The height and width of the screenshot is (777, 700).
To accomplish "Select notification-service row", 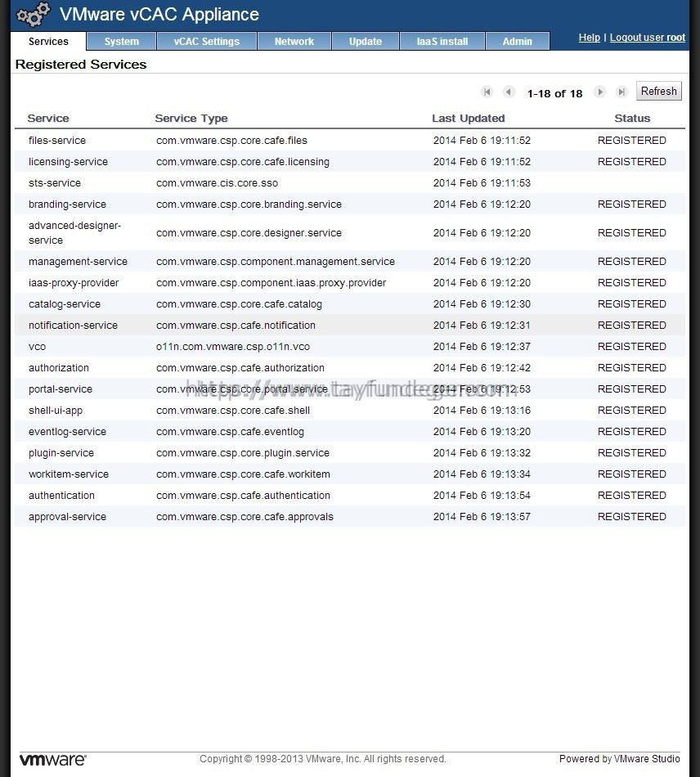I will click(x=350, y=326).
